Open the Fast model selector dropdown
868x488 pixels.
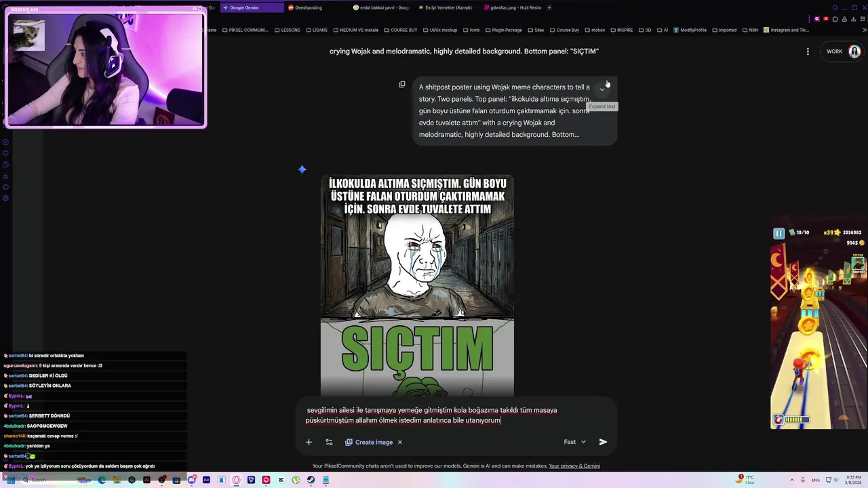click(575, 442)
